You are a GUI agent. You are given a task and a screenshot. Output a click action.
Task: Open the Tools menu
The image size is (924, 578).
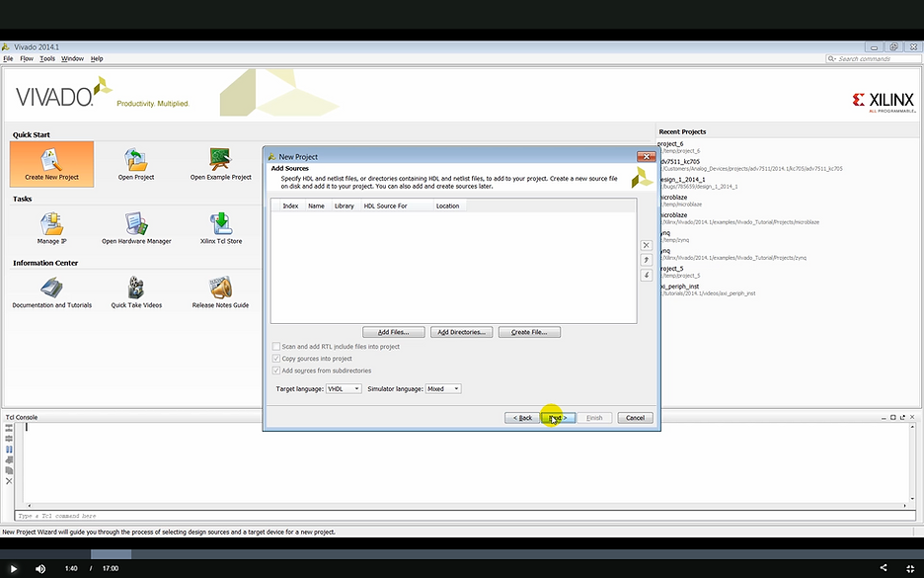tap(47, 59)
